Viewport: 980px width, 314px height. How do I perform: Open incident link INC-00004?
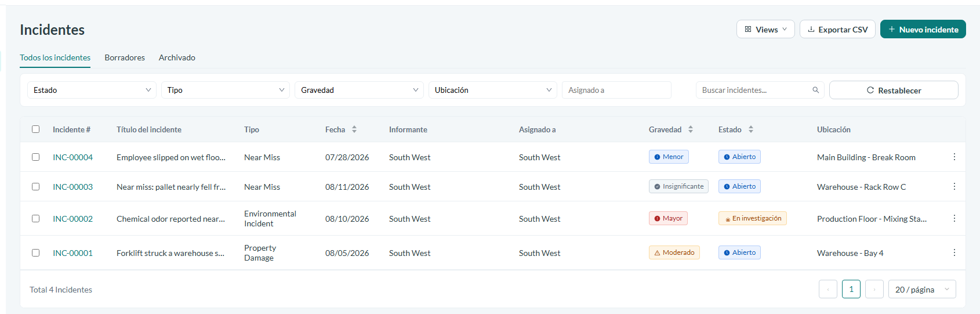[x=72, y=157]
